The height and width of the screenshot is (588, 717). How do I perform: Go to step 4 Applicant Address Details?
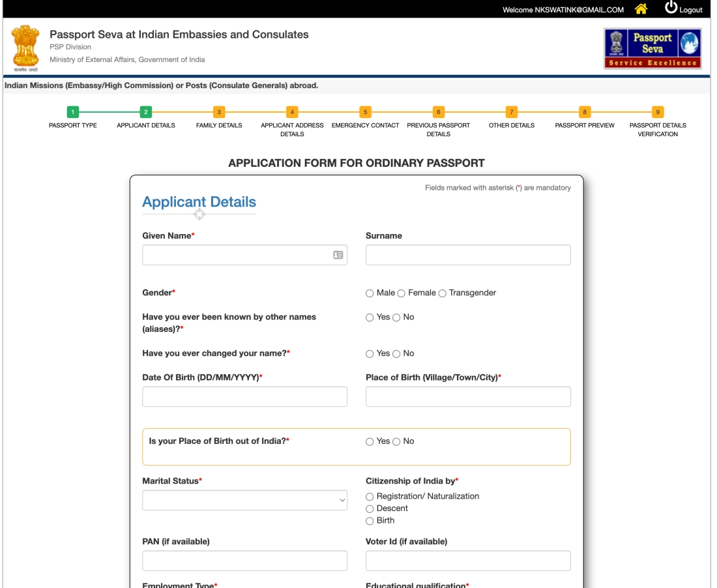(x=292, y=112)
